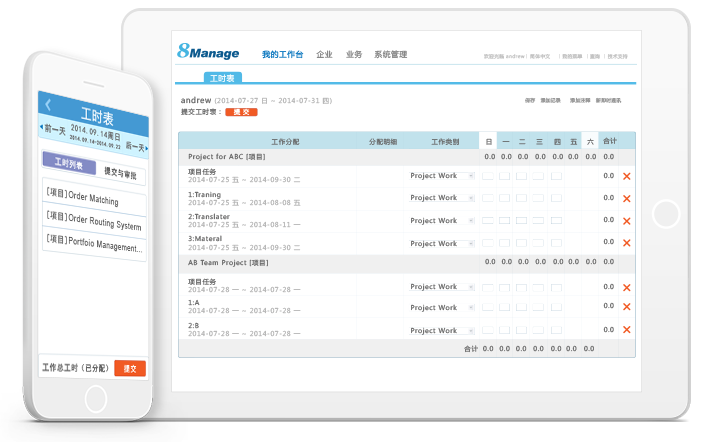Go to 前一天 on the phone
The height and width of the screenshot is (442, 704).
coord(53,130)
